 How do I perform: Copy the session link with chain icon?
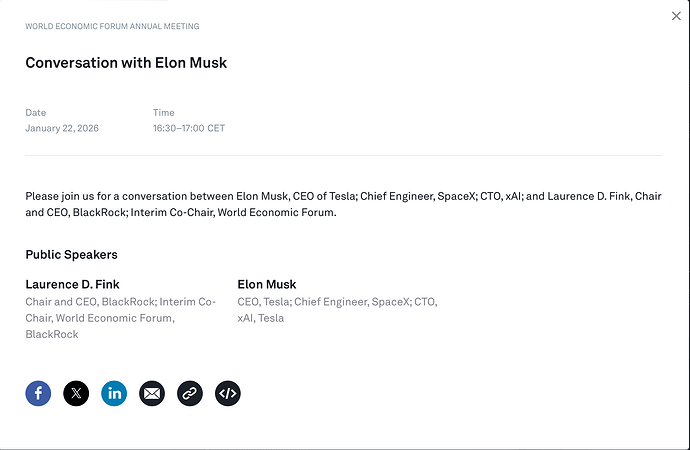(190, 393)
